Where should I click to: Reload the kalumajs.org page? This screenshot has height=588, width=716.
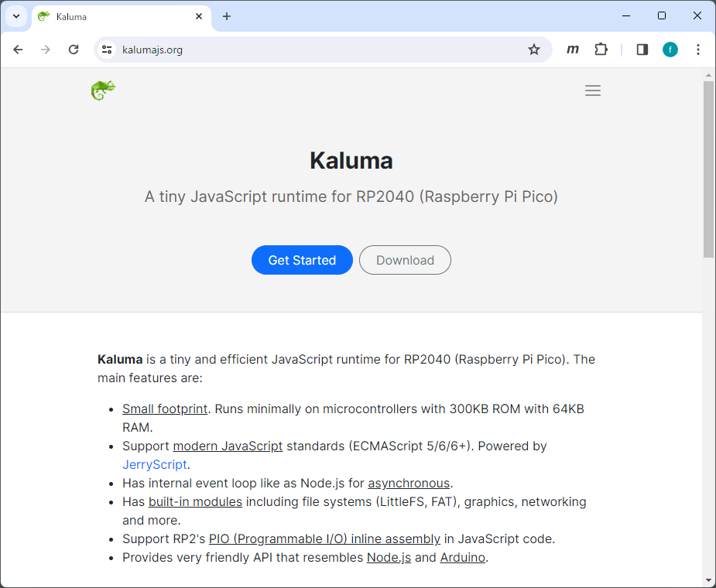tap(74, 49)
